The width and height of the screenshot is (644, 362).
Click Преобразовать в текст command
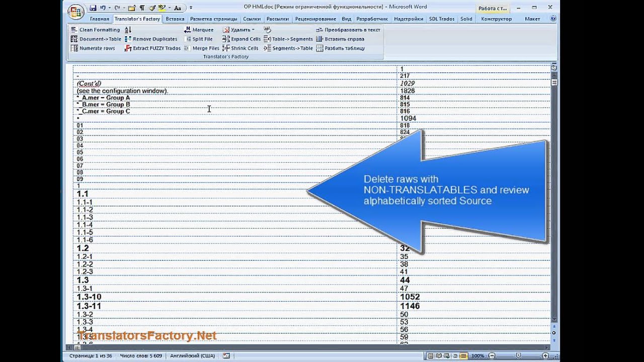pos(348,30)
